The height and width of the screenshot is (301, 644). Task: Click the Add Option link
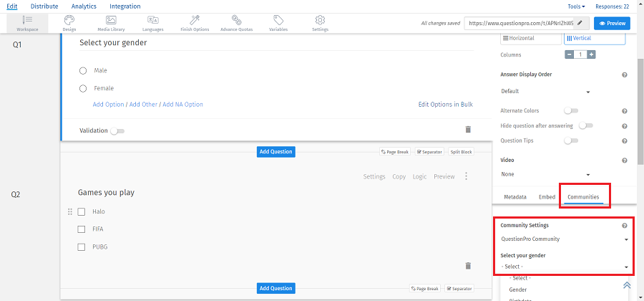click(109, 105)
